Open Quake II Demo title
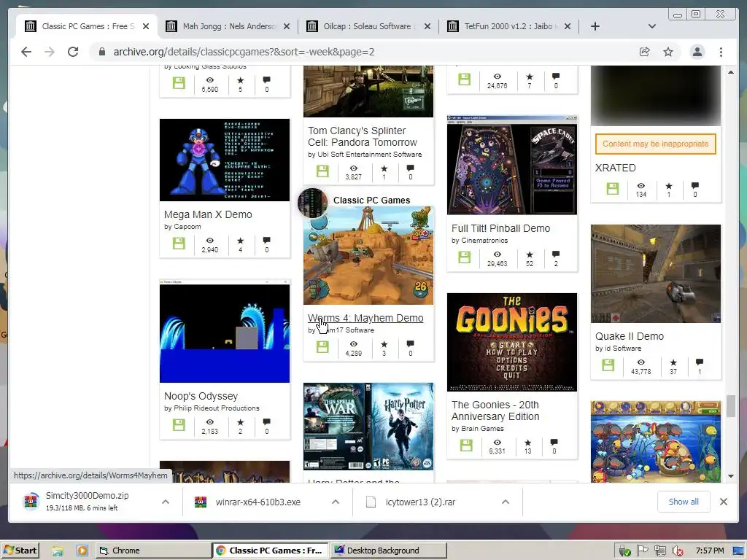747x560 pixels. (630, 335)
